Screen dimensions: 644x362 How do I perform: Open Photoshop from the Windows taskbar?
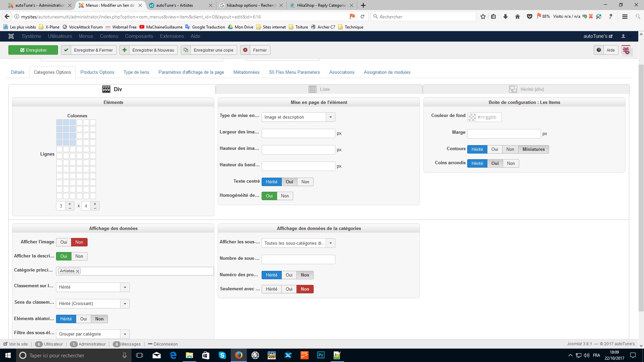(x=321, y=355)
